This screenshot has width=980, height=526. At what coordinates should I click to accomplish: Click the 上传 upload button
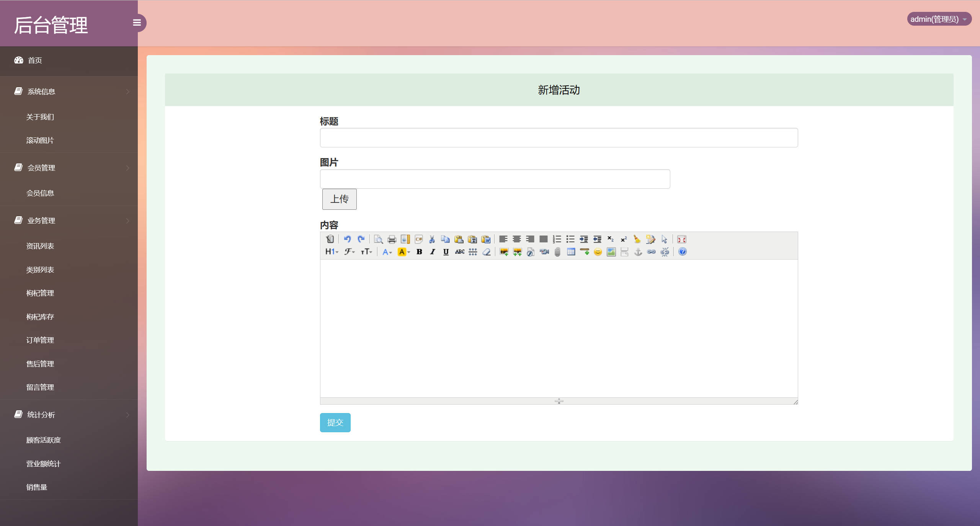coord(339,199)
